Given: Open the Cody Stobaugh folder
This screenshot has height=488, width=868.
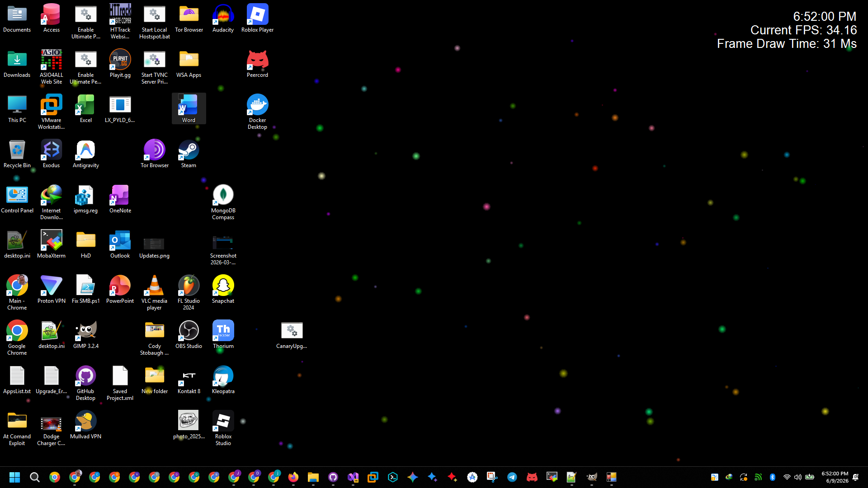Looking at the screenshot, I should pyautogui.click(x=154, y=338).
